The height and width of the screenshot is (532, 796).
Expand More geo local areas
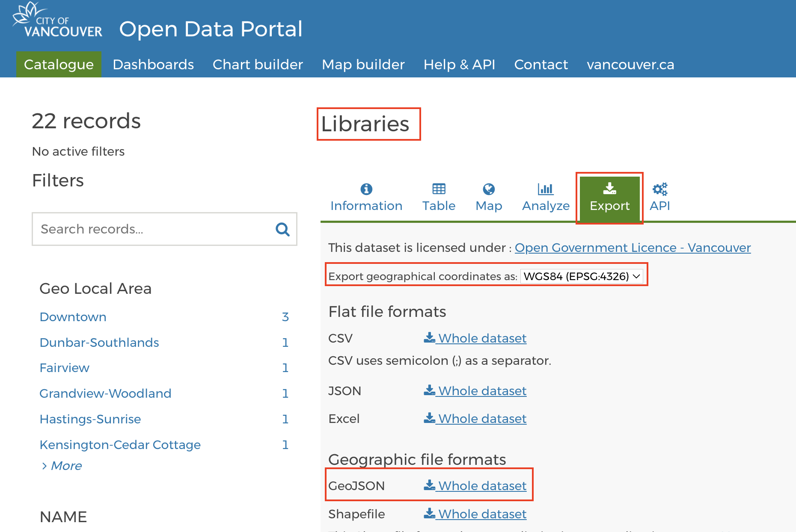(x=62, y=465)
